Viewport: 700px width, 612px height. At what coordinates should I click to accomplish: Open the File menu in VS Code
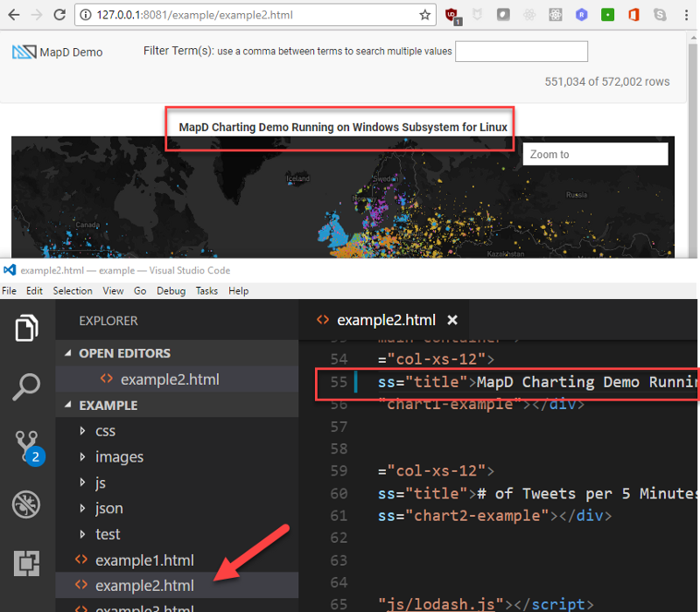(10, 291)
